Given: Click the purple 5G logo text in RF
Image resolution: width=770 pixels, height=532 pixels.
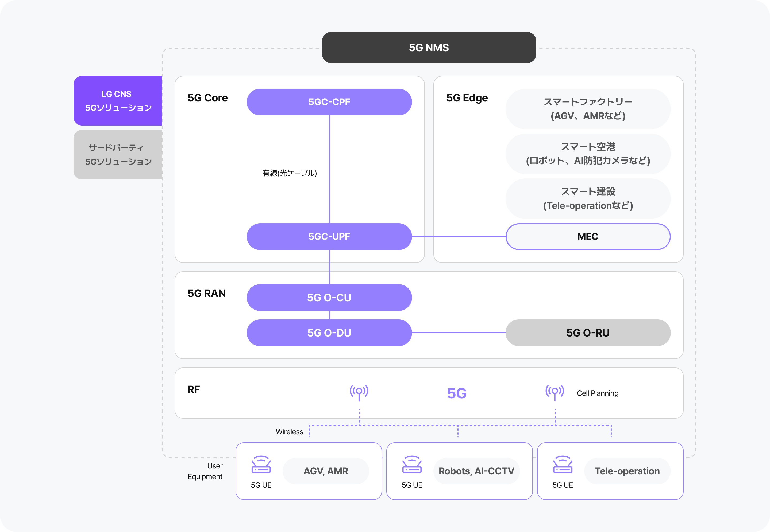Looking at the screenshot, I should pos(457,393).
